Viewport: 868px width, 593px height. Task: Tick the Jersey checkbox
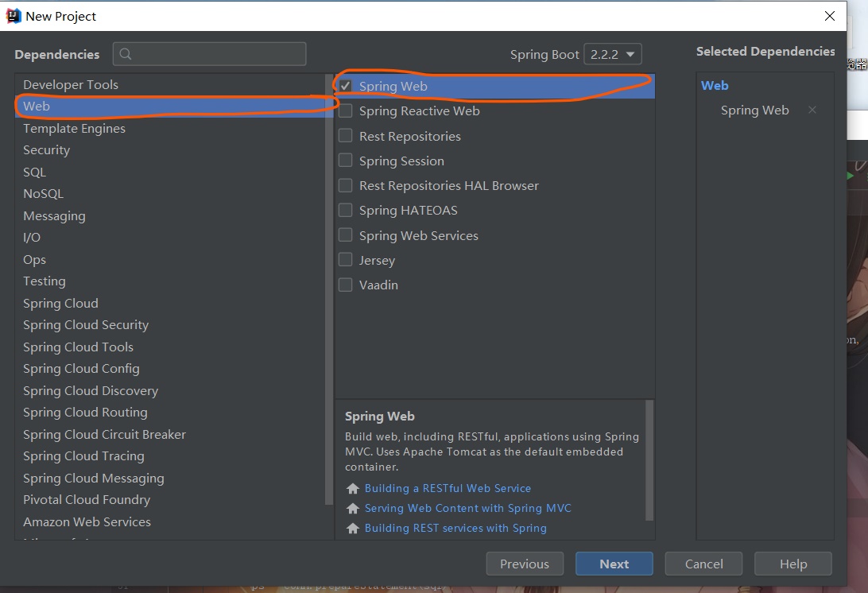tap(346, 260)
